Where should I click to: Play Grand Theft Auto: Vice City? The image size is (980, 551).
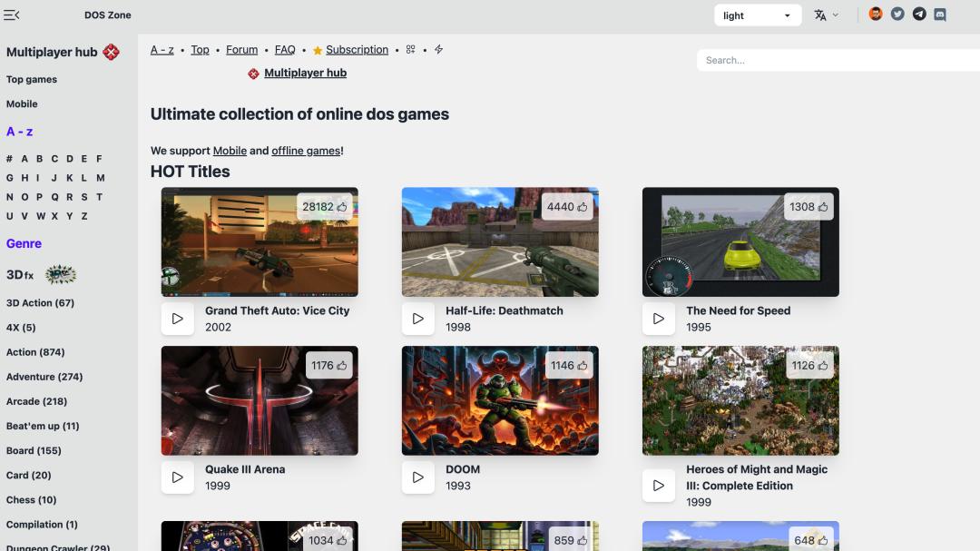pyautogui.click(x=178, y=319)
